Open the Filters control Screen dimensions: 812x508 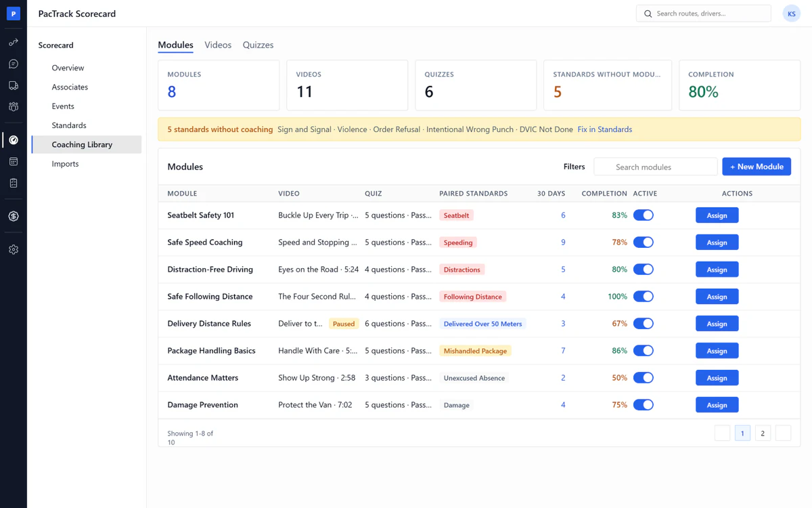point(574,167)
